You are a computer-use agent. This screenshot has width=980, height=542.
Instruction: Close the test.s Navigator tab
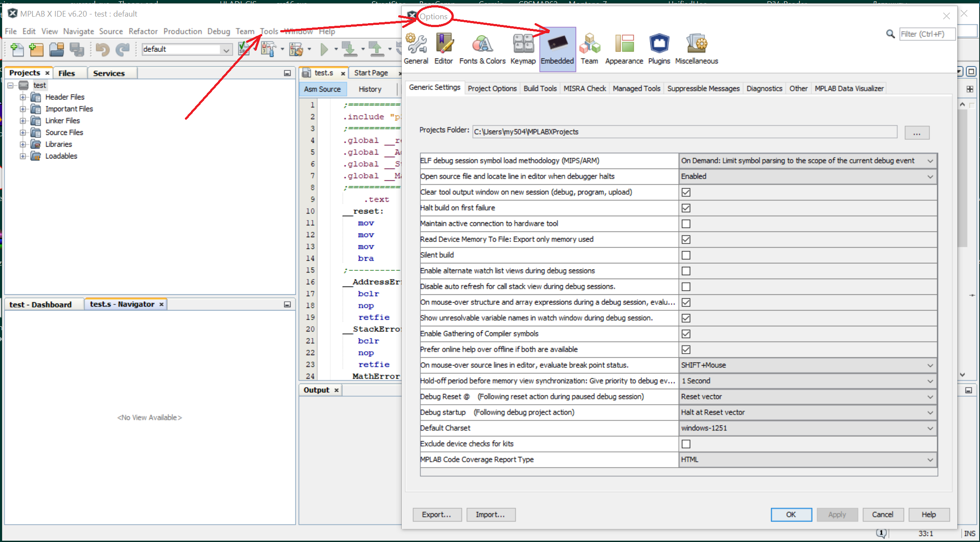click(161, 304)
